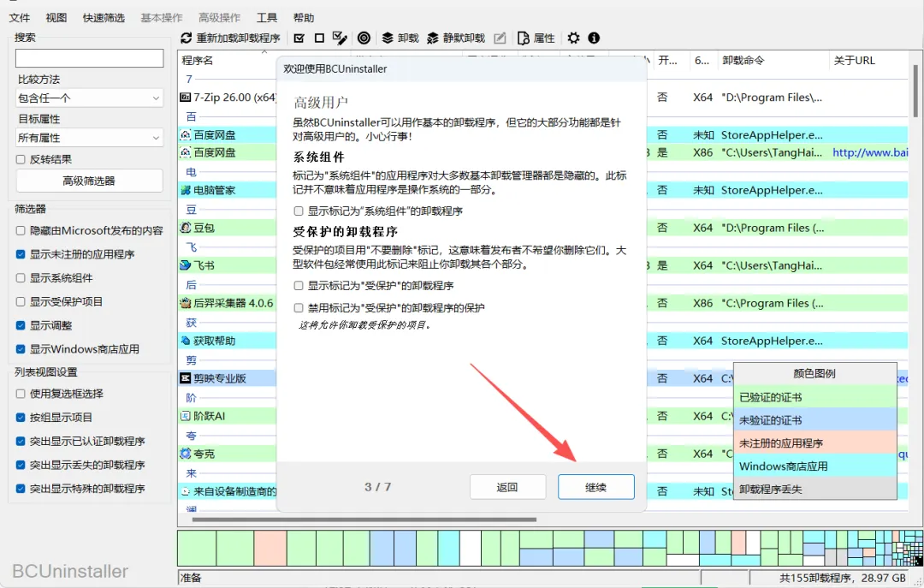Click the 静默卸载 quiet uninstall icon
This screenshot has width=924, height=588.
433,38
